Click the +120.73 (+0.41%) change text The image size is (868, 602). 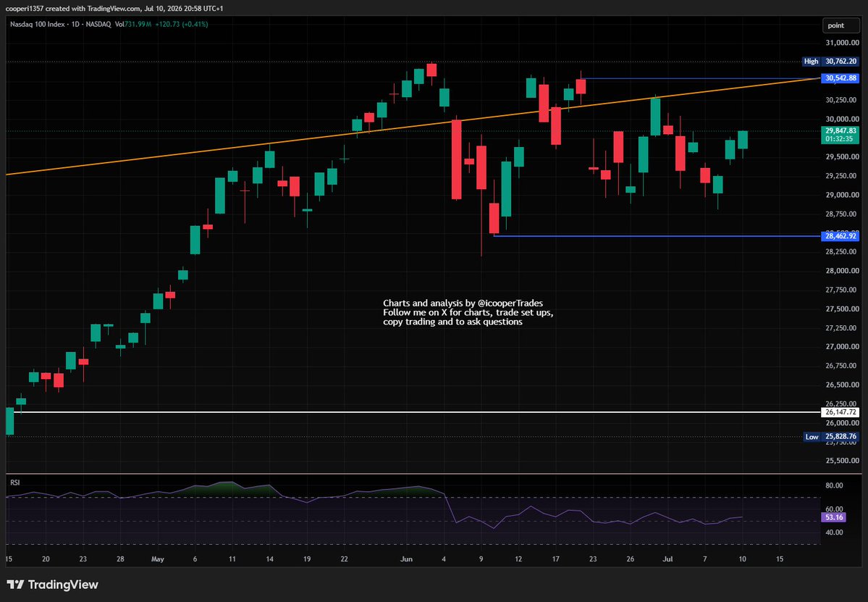(x=181, y=25)
